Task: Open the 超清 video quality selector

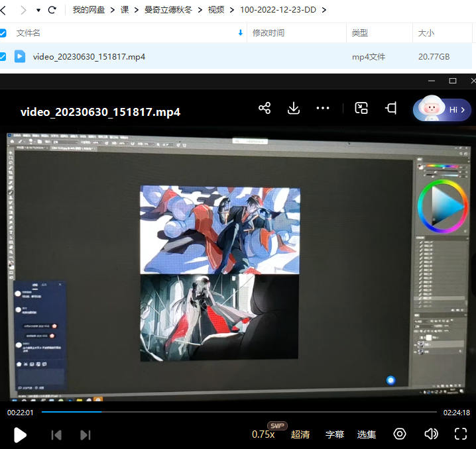Action: pyautogui.click(x=300, y=434)
